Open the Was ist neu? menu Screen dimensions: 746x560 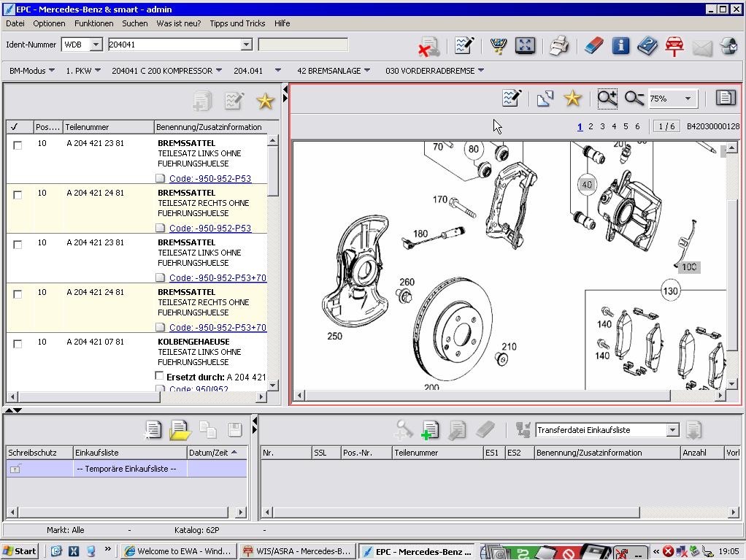coord(178,23)
